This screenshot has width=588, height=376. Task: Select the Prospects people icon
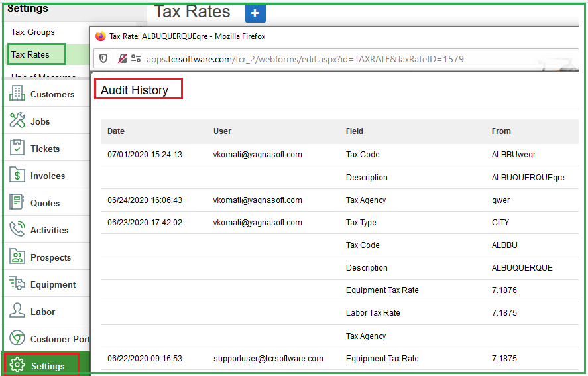(17, 257)
